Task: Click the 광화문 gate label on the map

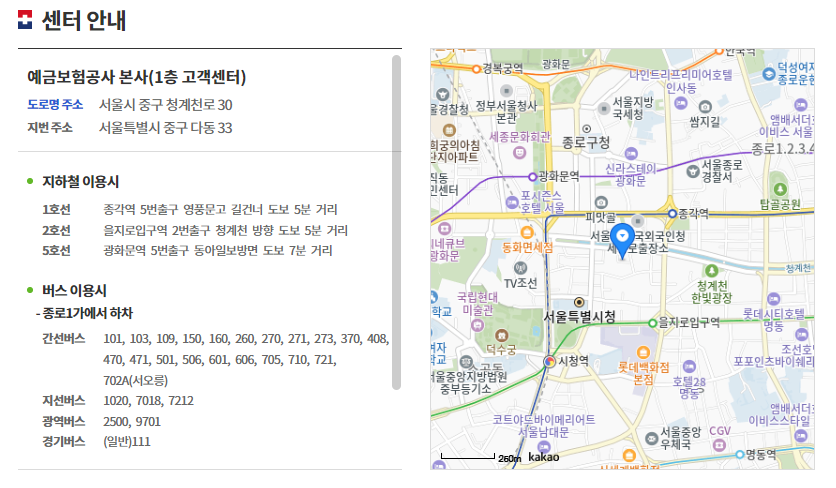Action: point(556,64)
